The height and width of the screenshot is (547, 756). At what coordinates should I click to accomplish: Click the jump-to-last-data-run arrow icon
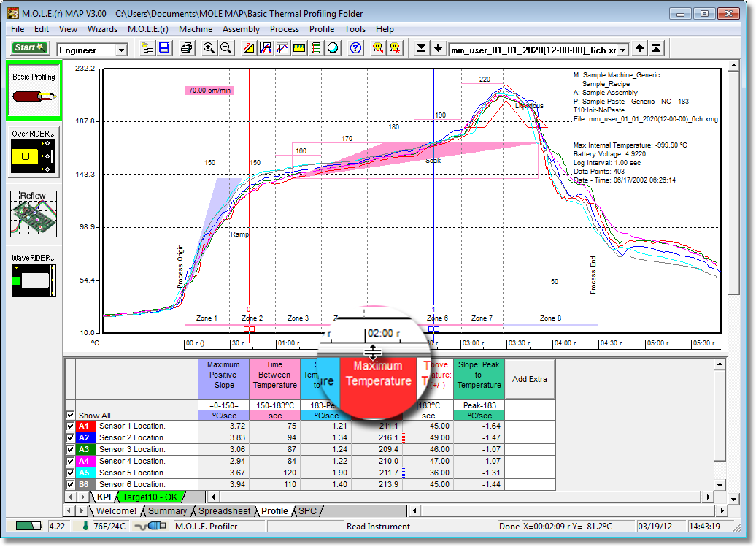point(421,48)
